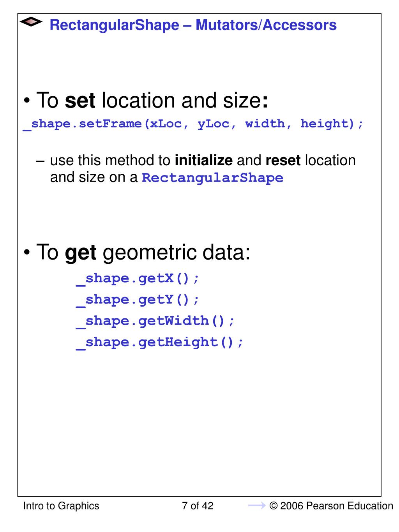399x532 pixels.
Task: Select the _shape.getY(); code line
Action: (137, 300)
